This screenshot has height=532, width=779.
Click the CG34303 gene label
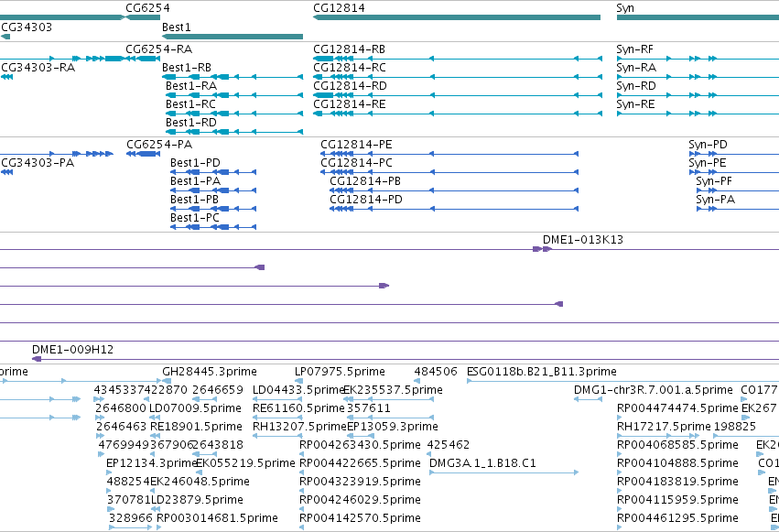(27, 27)
